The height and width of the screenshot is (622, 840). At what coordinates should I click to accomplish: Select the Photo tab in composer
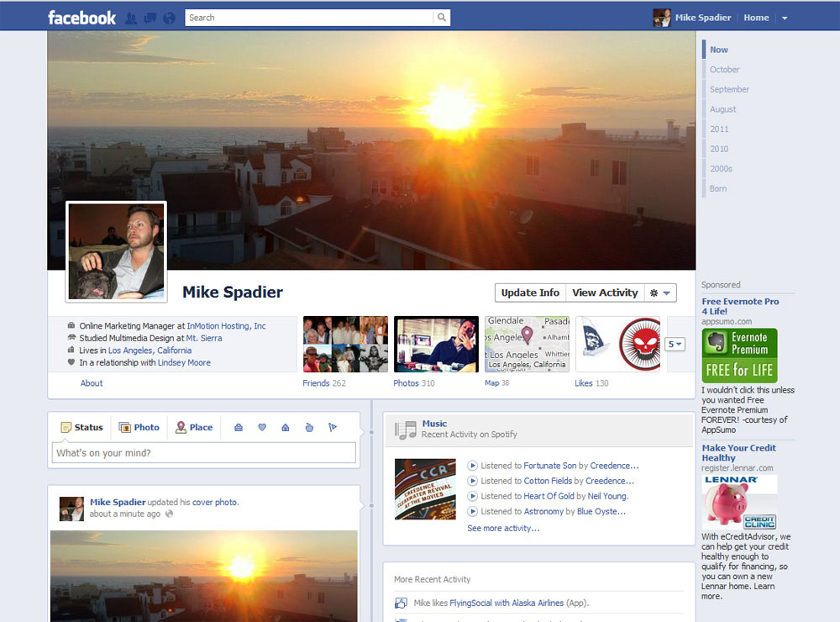(x=139, y=427)
